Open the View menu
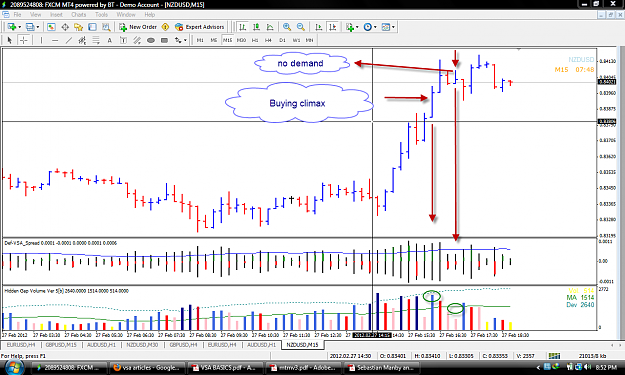 coord(35,14)
